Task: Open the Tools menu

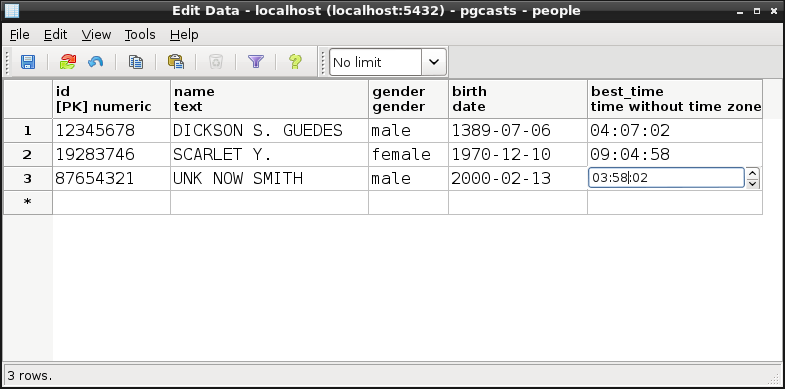Action: click(x=140, y=35)
